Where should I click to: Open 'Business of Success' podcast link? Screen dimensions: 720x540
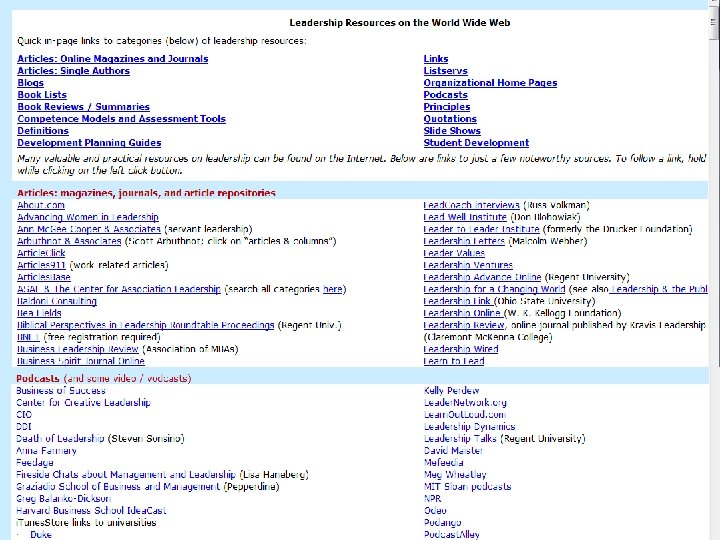[x=61, y=390]
